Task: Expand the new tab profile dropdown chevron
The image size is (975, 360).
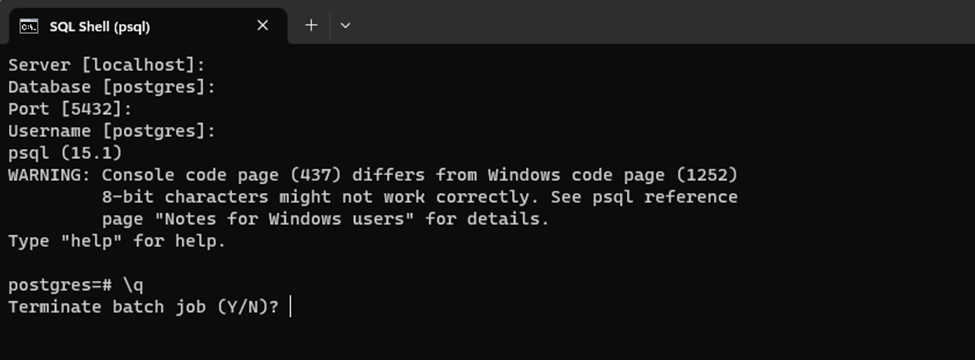Action: click(x=346, y=25)
